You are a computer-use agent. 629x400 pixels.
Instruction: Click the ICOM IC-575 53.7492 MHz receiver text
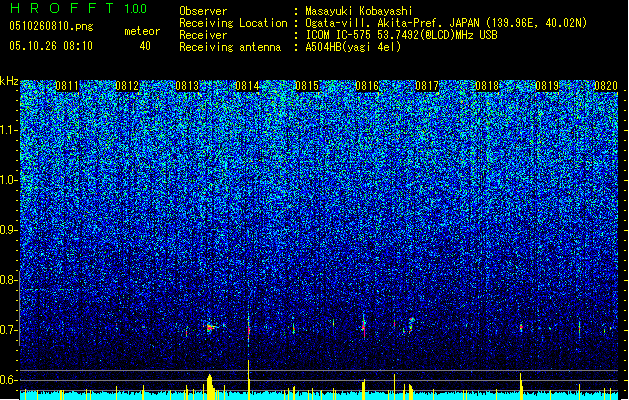pos(401,35)
